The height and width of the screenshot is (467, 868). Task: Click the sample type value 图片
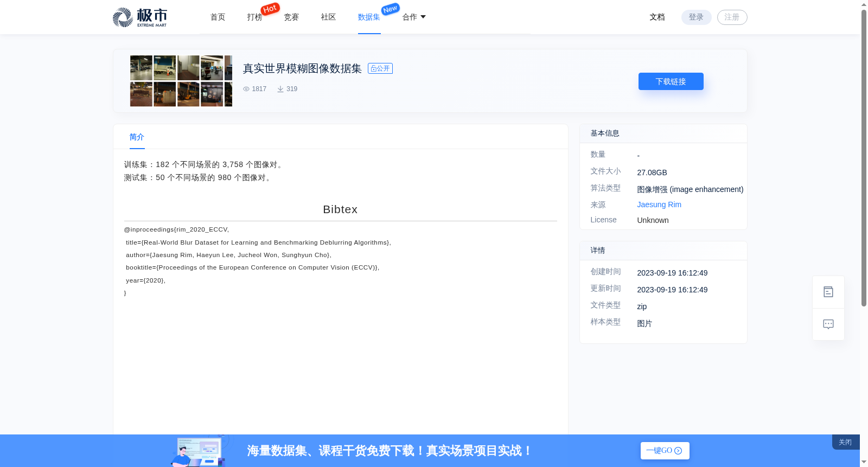point(644,323)
